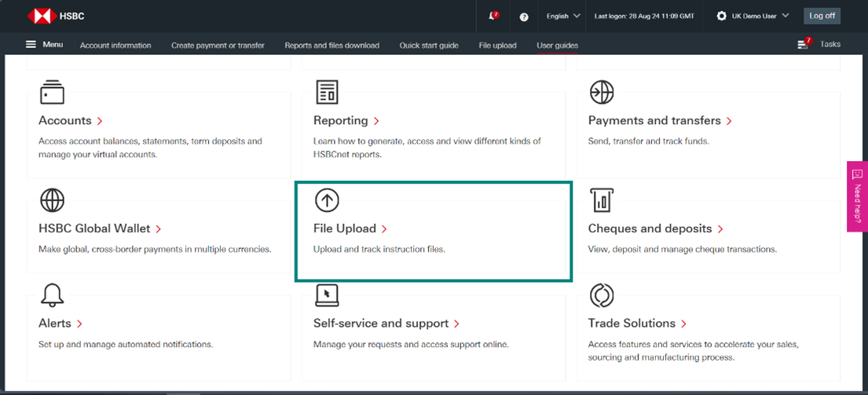This screenshot has height=395, width=868.
Task: Click the Alerts bell icon
Action: coord(52,295)
